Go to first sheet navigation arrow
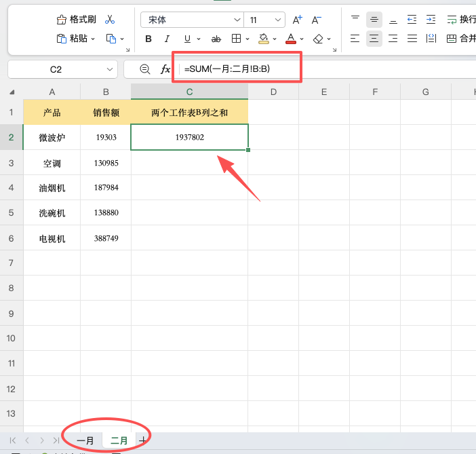The image size is (476, 454). point(13,440)
